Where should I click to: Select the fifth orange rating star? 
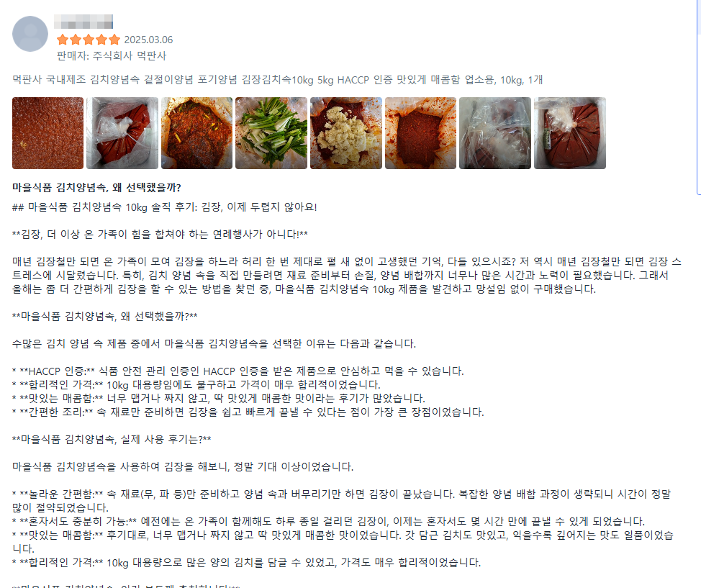[114, 40]
